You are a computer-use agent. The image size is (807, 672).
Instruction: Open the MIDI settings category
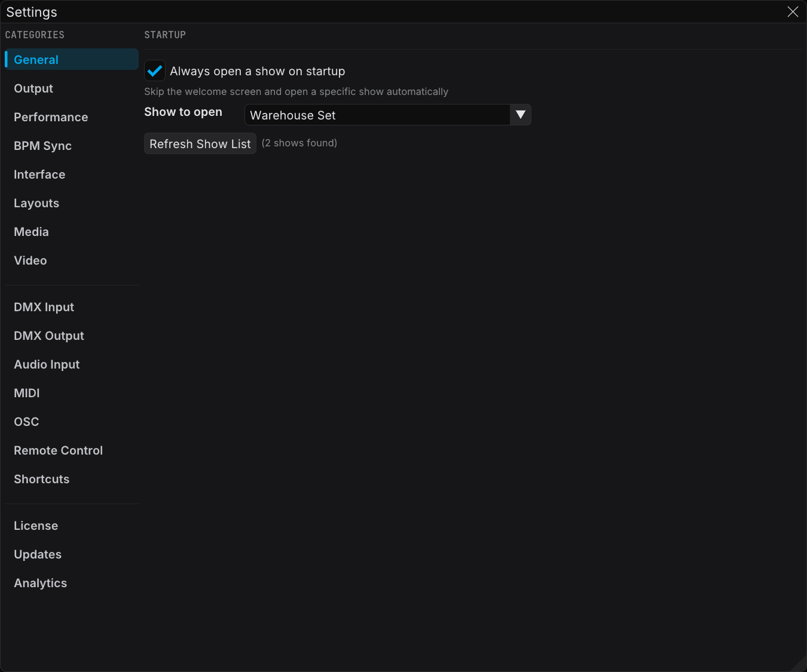72,393
